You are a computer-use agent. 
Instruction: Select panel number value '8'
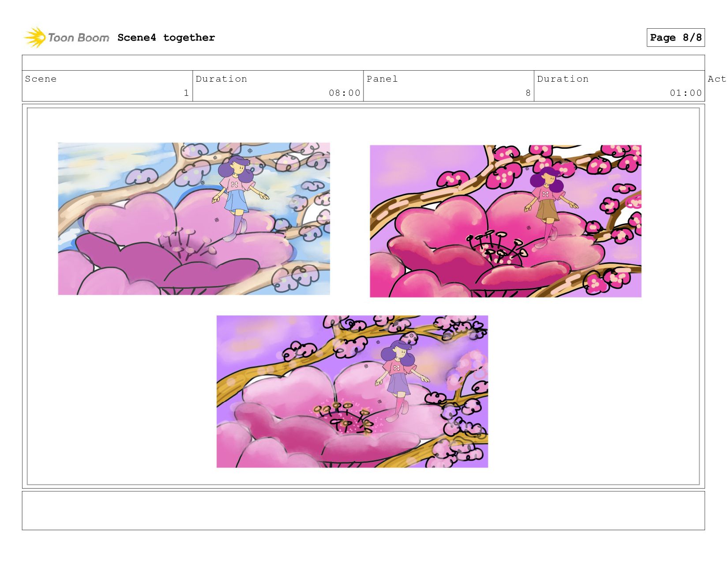528,93
